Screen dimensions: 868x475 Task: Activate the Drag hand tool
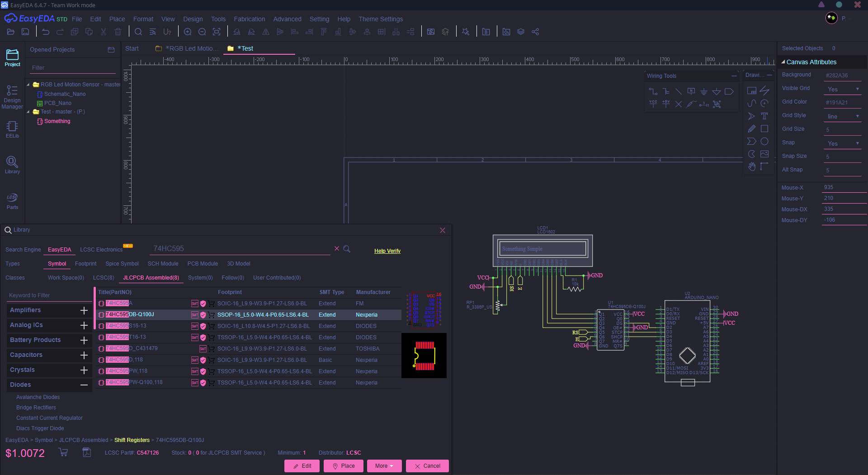coord(751,167)
